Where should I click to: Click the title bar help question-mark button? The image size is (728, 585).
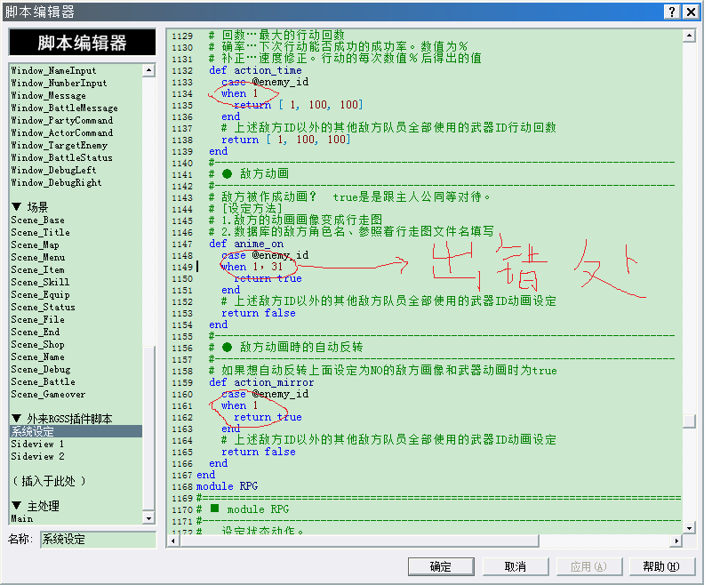[672, 12]
